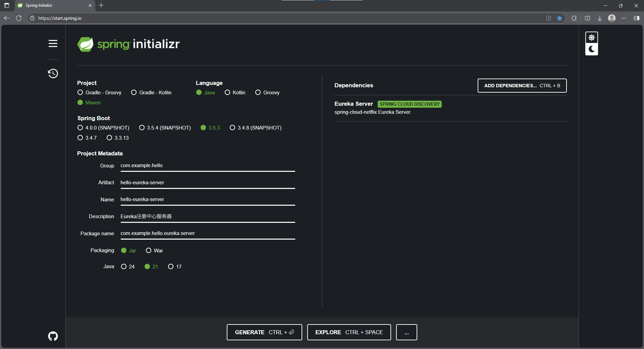Viewport: 644px width, 349px height.
Task: Select Gradle - Groovy project type
Action: (99, 93)
